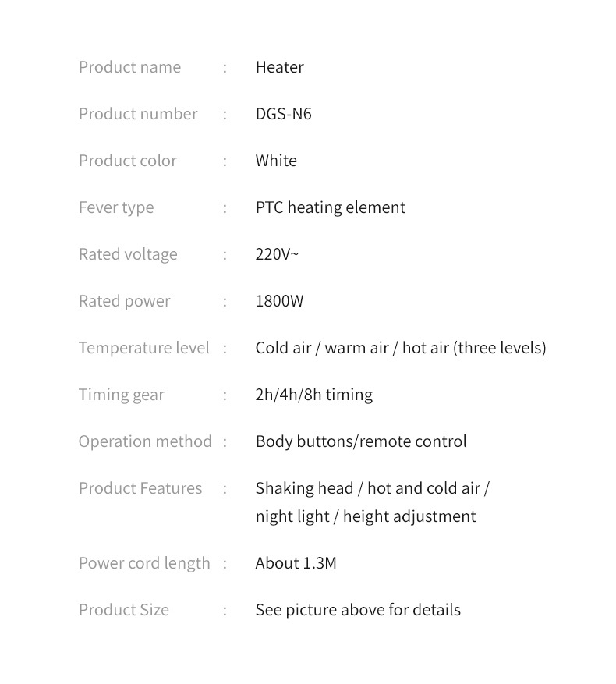Select the 'Heater' value text
Image resolution: width=616 pixels, height=684 pixels.
(279, 67)
